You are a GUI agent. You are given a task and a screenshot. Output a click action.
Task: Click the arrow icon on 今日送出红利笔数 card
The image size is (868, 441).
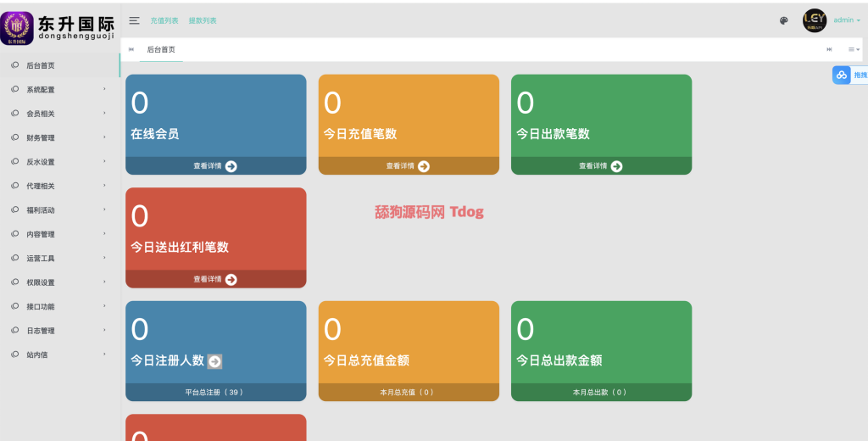[231, 279]
